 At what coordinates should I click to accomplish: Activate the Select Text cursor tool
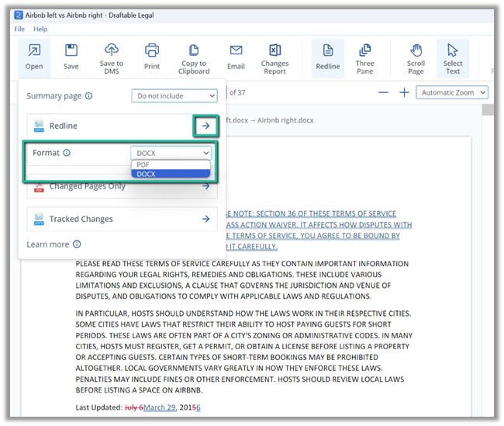point(453,50)
